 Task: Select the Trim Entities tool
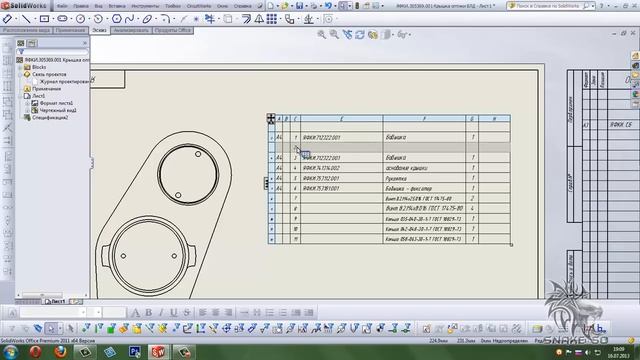click(x=210, y=19)
